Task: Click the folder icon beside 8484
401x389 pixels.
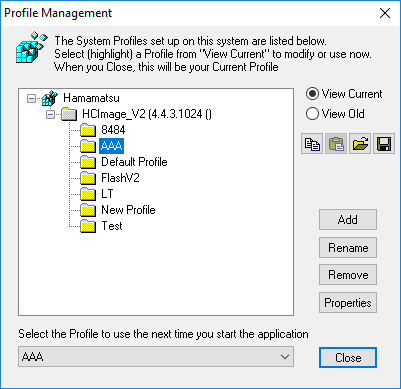Action: 88,130
